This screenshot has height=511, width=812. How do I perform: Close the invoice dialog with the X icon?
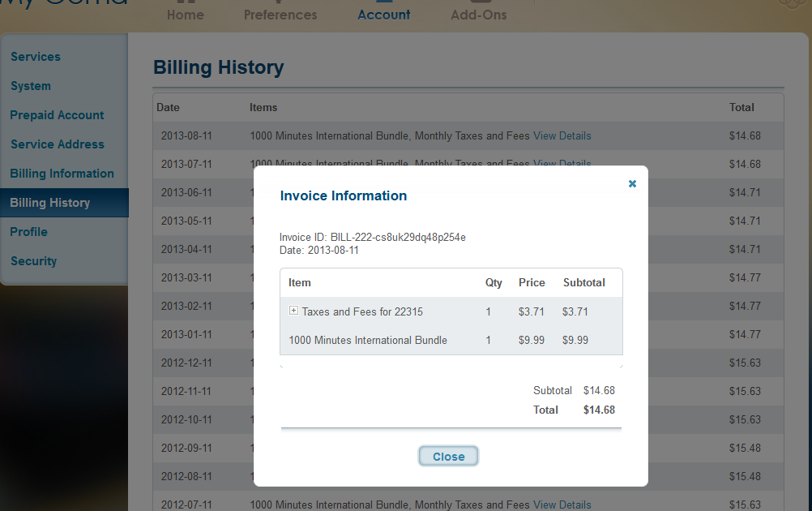[x=632, y=183]
